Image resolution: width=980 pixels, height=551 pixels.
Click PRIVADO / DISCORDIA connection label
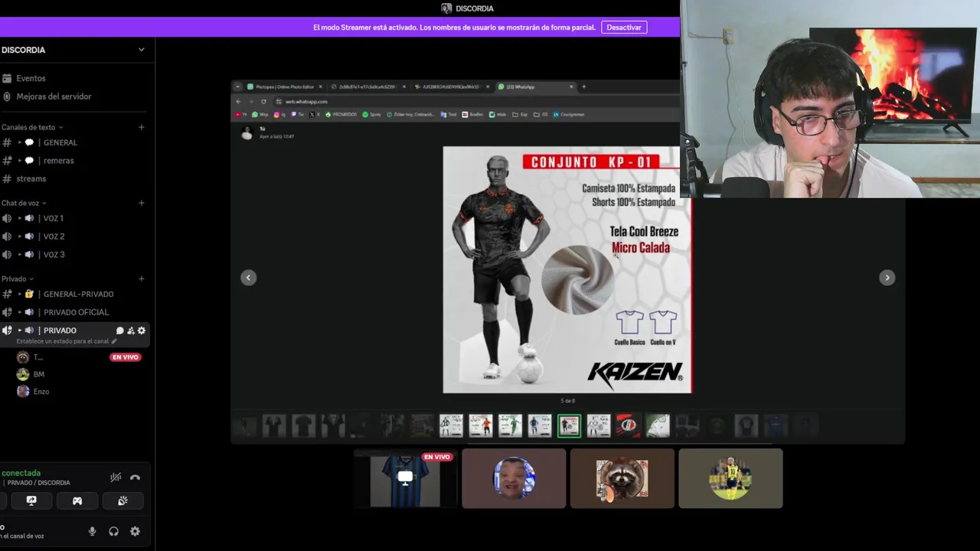(38, 483)
